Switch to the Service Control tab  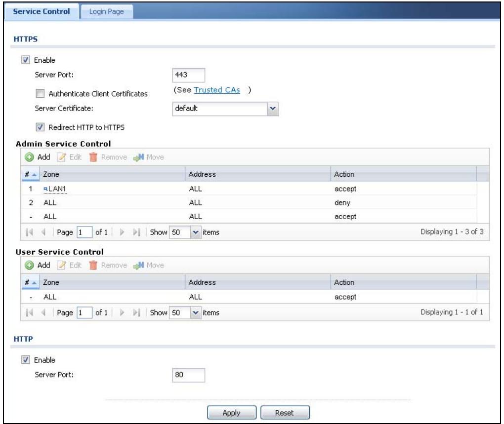[42, 11]
